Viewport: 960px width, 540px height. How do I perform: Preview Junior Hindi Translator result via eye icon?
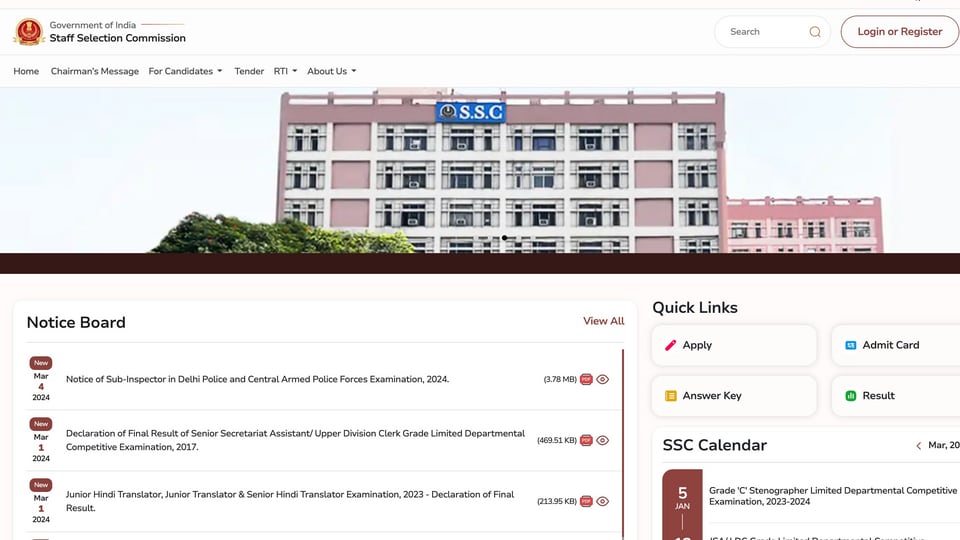point(602,501)
